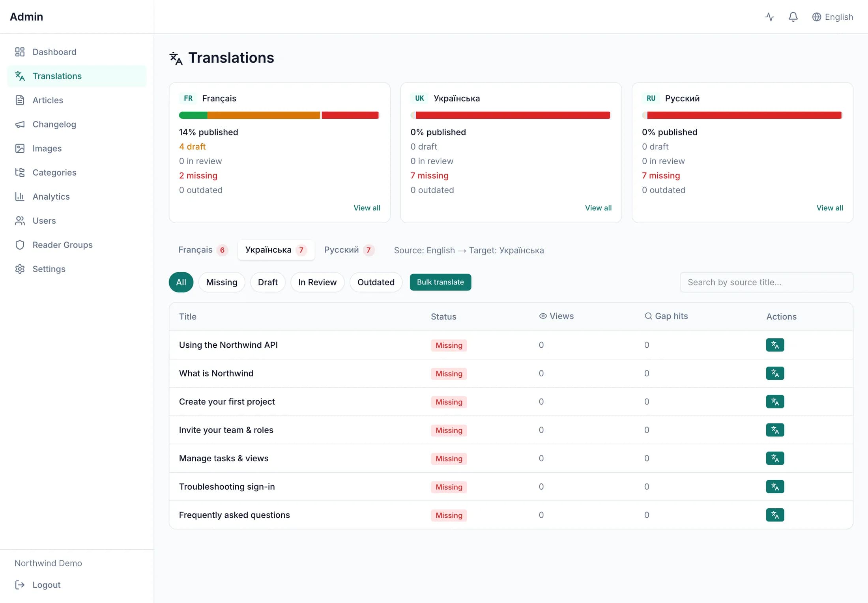Click the RU language badge
Viewport: 868px width, 603px height.
click(651, 98)
